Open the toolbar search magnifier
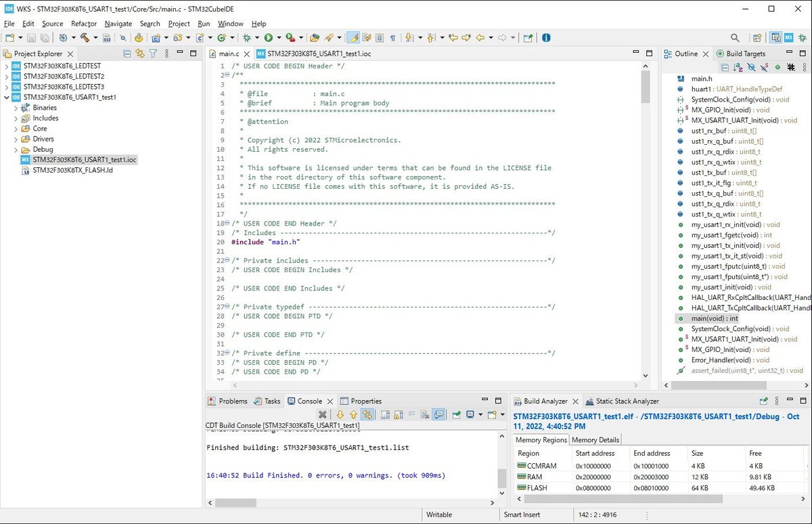Image resolution: width=812 pixels, height=524 pixels. 735,38
